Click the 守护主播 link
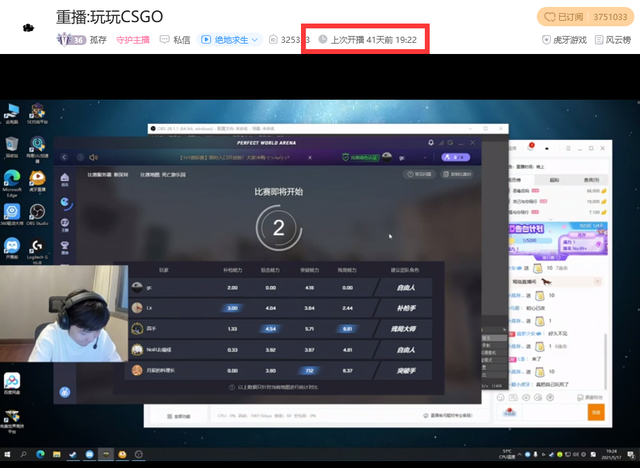The image size is (640, 468). tap(134, 40)
